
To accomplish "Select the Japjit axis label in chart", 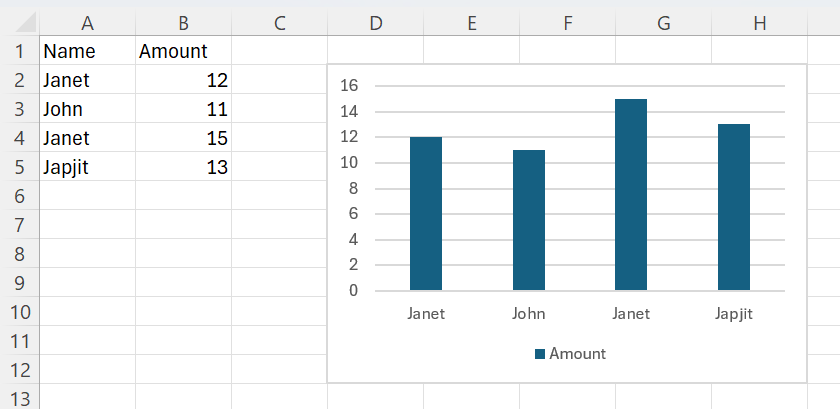I will coord(733,314).
